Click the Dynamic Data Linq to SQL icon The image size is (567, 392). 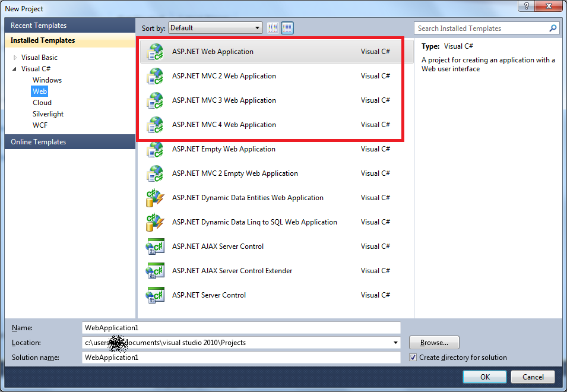pos(155,222)
